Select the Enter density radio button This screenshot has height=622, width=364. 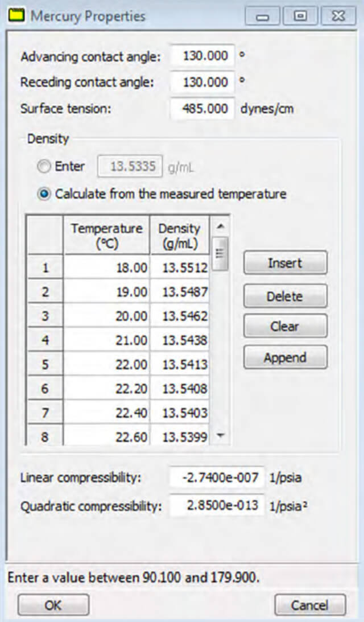point(43,167)
